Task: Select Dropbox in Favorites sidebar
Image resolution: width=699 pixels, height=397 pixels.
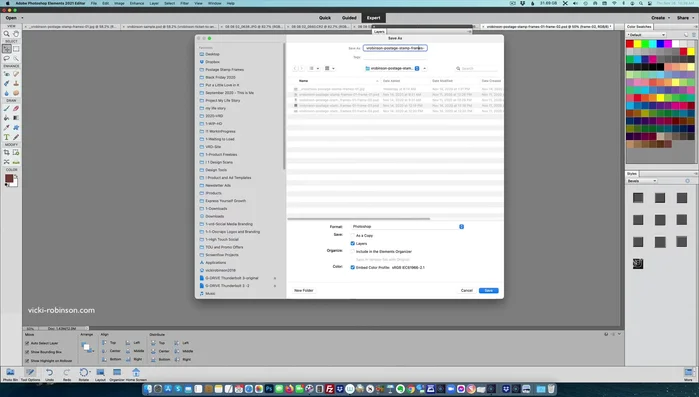Action: coord(212,62)
